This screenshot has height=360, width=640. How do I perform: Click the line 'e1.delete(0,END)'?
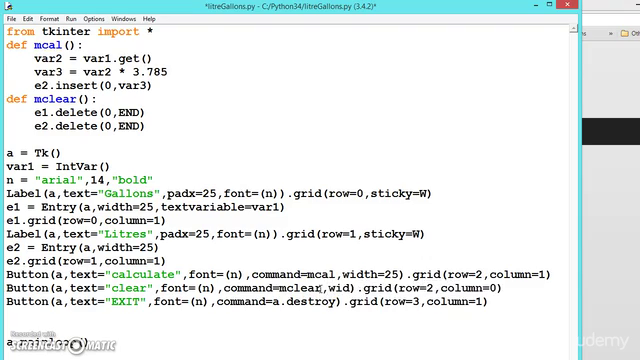tap(89, 112)
